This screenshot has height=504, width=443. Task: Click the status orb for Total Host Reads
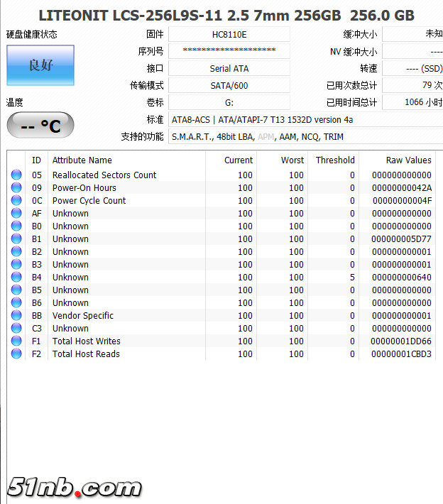click(x=16, y=354)
